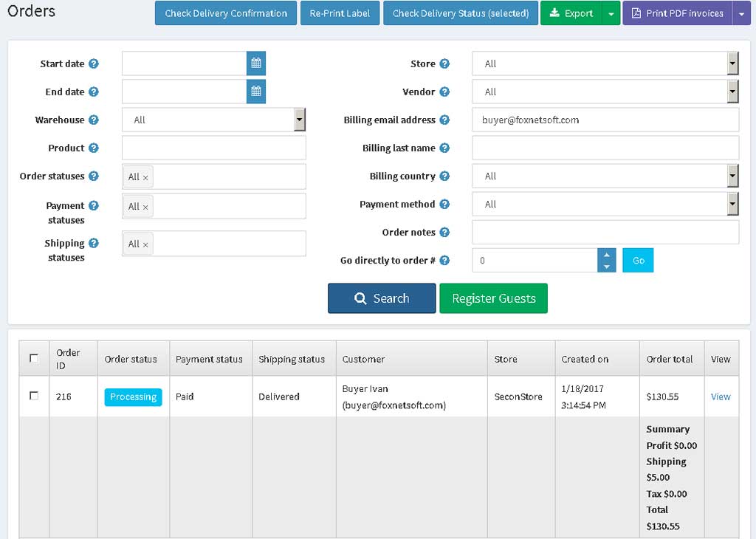Image resolution: width=756 pixels, height=539 pixels.
Task: Focus the End date input field
Action: [184, 91]
